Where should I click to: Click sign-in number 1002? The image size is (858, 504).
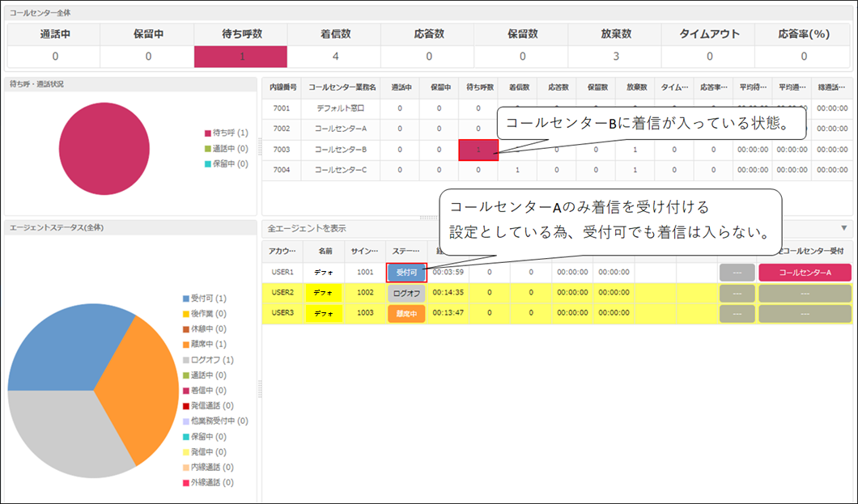point(365,293)
